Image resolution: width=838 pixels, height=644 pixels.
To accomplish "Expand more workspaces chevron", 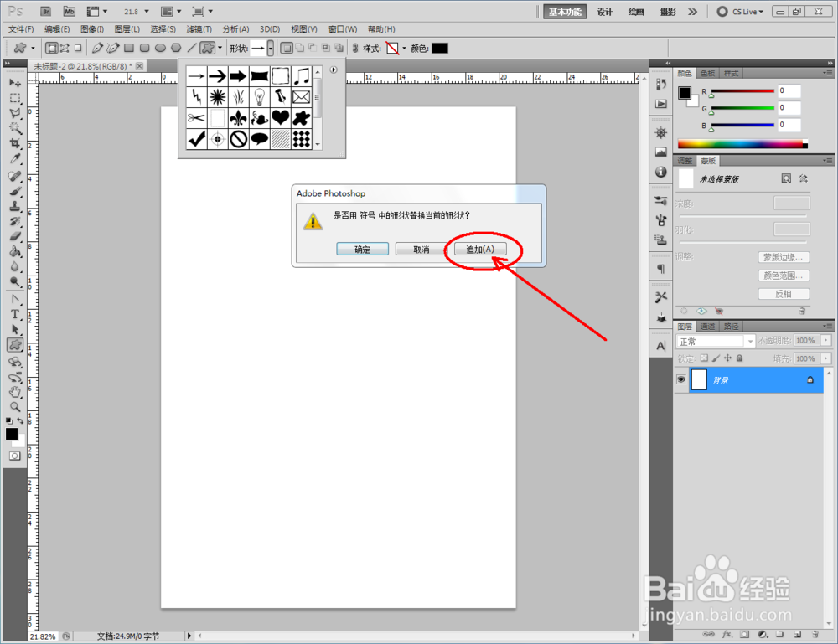I will pos(693,11).
